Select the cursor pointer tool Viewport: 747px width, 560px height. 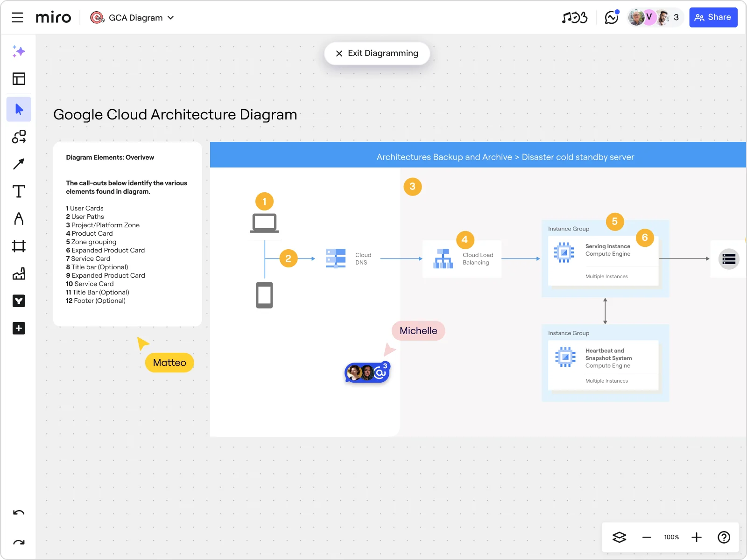pos(19,110)
